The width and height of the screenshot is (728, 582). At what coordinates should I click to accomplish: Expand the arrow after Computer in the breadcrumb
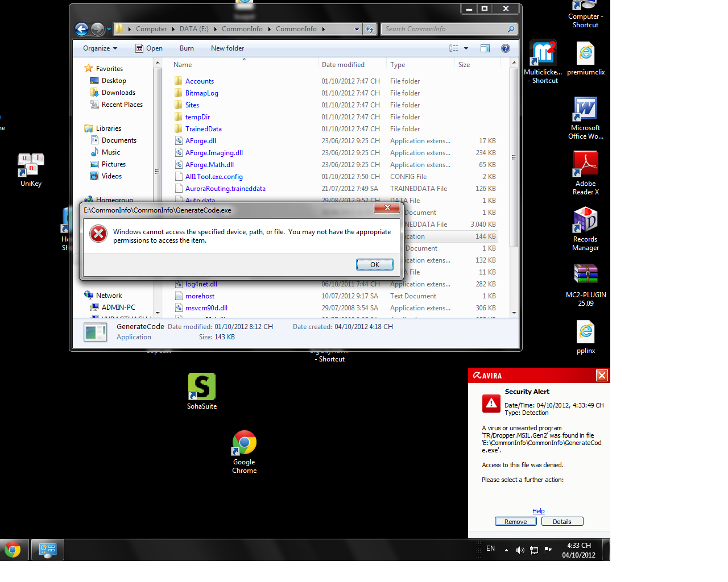pyautogui.click(x=173, y=29)
